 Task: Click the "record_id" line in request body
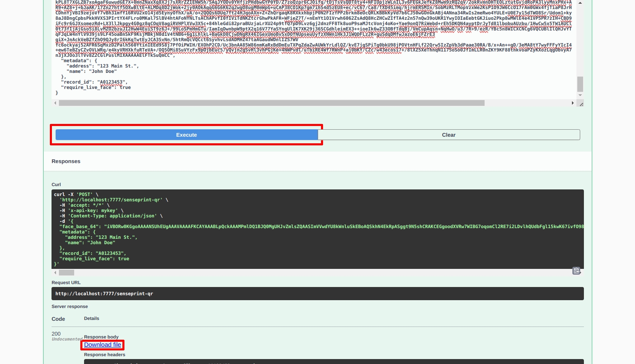tap(94, 82)
